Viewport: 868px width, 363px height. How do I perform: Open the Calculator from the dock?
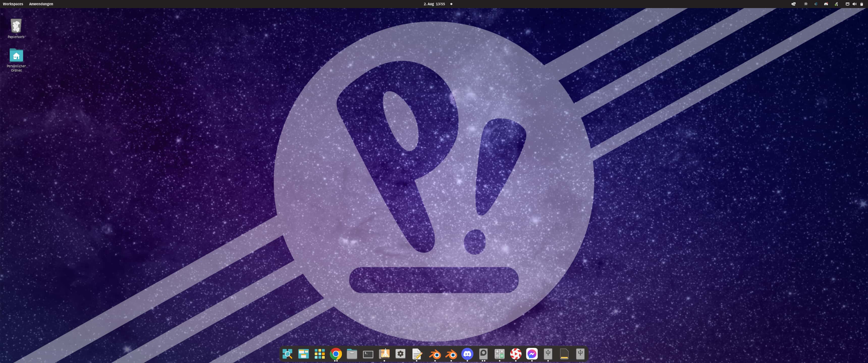pos(499,354)
